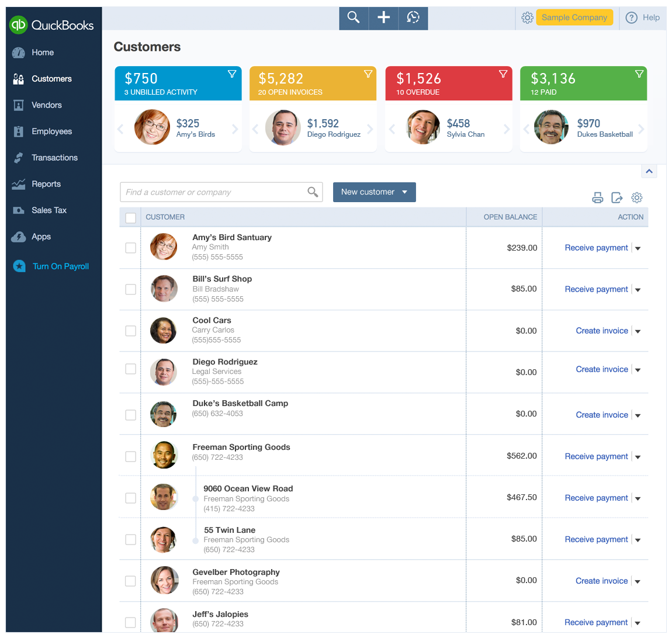Open Transactions in sidebar

(x=54, y=158)
